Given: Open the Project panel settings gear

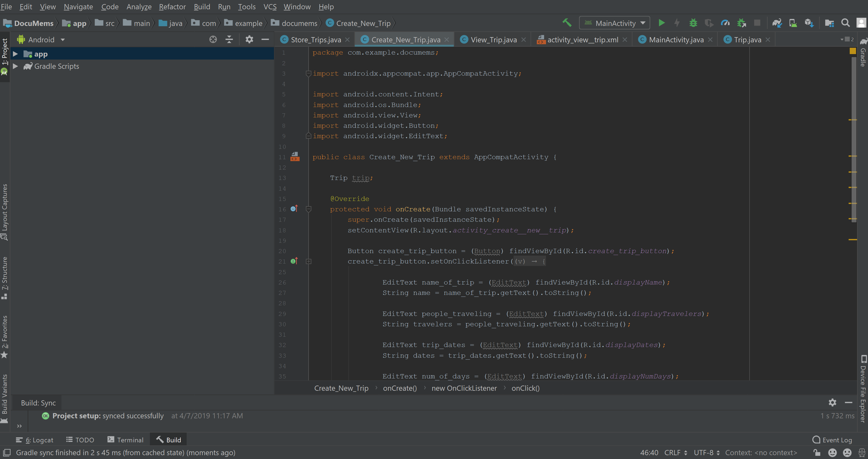Looking at the screenshot, I should [249, 40].
